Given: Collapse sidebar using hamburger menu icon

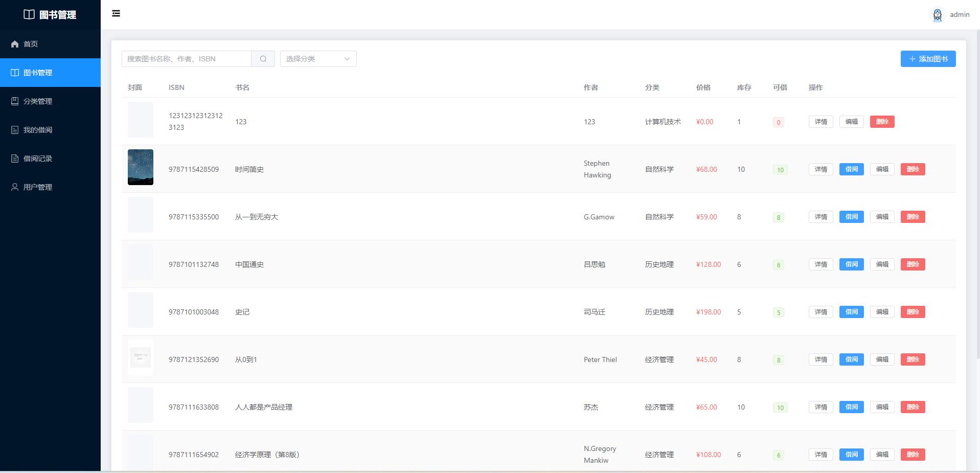Looking at the screenshot, I should pos(116,14).
